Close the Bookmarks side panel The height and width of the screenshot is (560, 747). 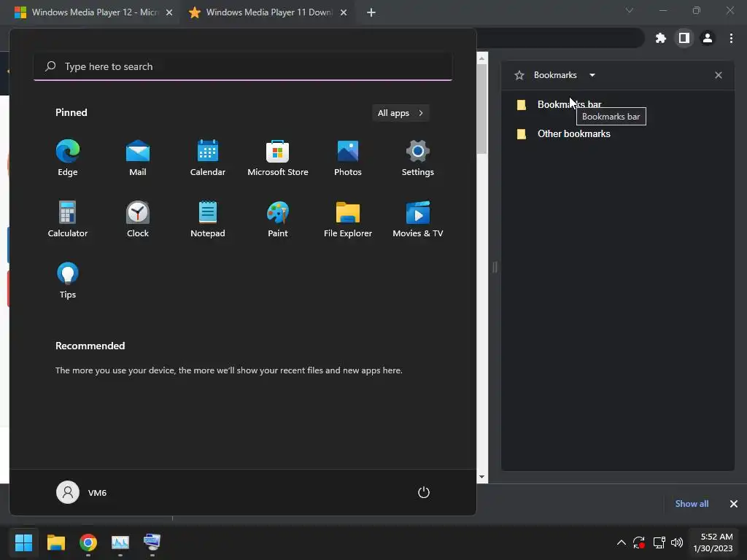point(719,75)
